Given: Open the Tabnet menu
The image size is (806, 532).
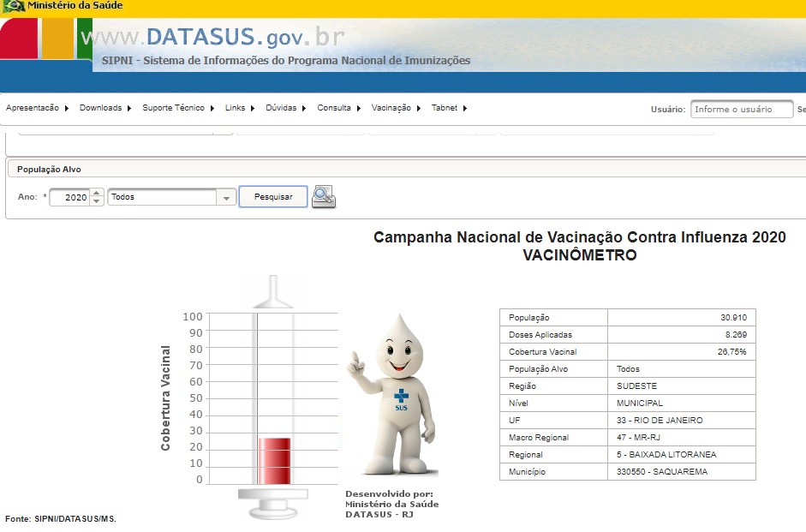Looking at the screenshot, I should click(449, 108).
